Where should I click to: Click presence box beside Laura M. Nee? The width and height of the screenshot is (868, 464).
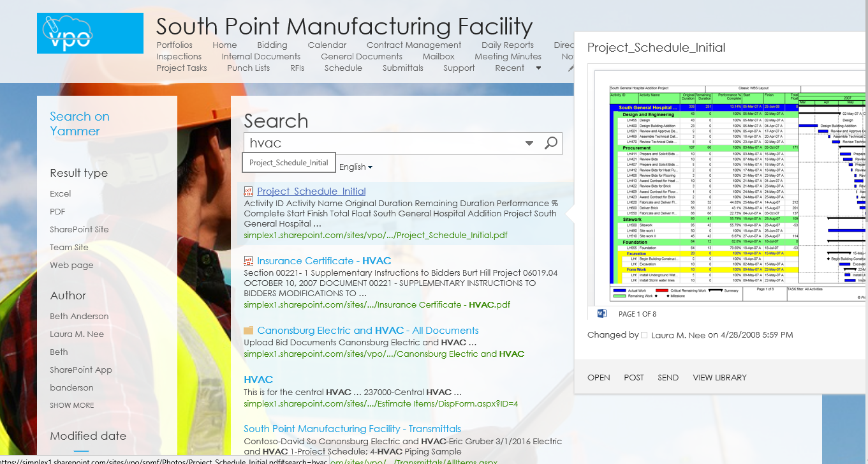[644, 335]
